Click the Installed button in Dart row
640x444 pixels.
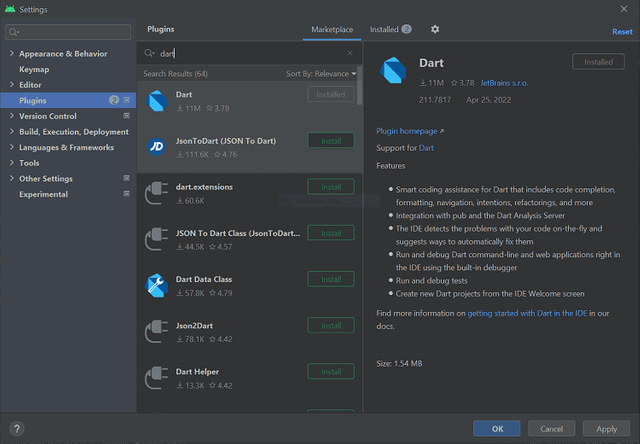click(x=331, y=94)
